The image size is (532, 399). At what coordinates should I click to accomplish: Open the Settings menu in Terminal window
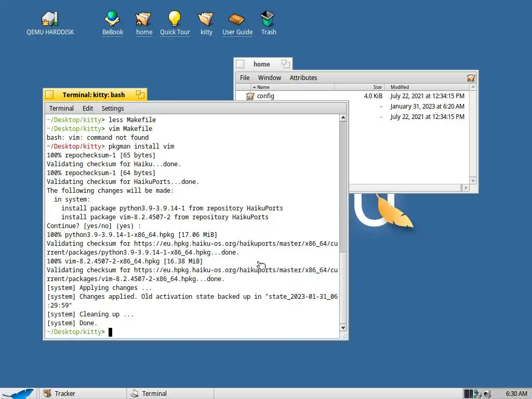coord(113,108)
